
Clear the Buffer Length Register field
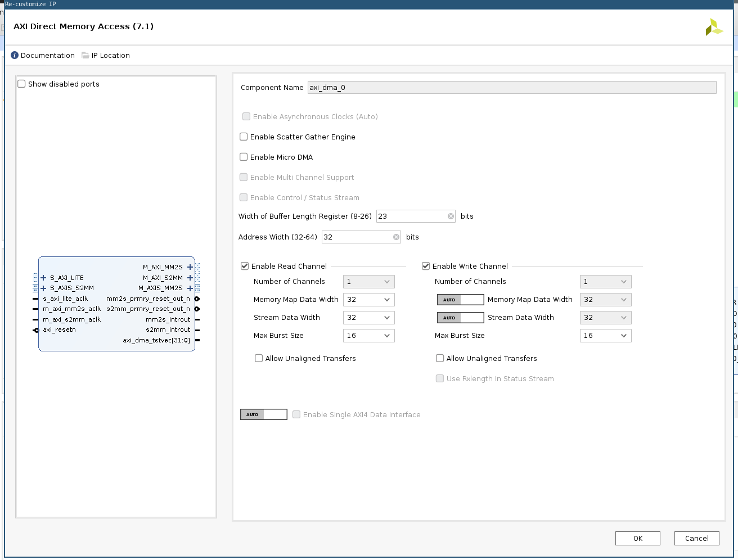click(x=451, y=216)
